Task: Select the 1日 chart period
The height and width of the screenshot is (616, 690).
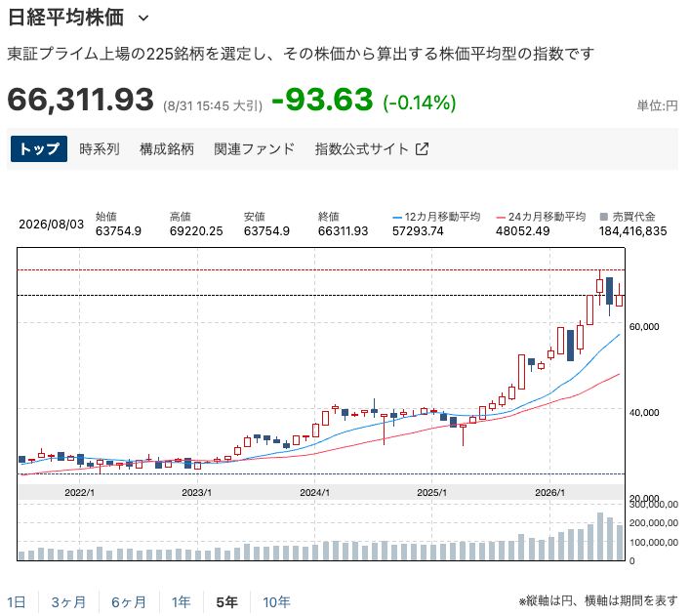Action: click(x=17, y=602)
